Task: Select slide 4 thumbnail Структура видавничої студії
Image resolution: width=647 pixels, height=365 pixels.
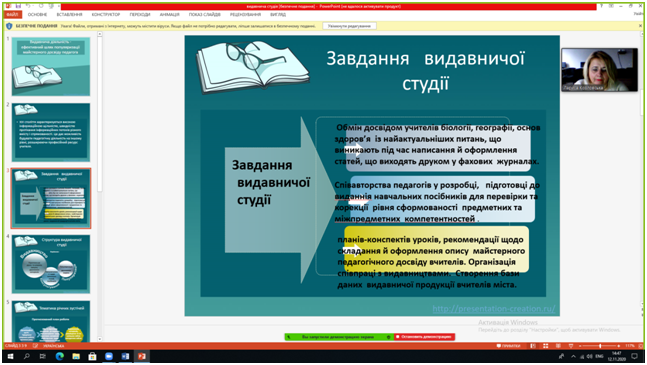Action: (x=51, y=264)
